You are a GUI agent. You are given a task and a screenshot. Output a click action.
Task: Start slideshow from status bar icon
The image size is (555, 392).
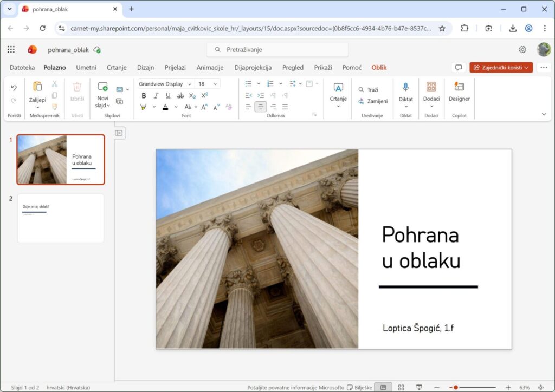419,387
